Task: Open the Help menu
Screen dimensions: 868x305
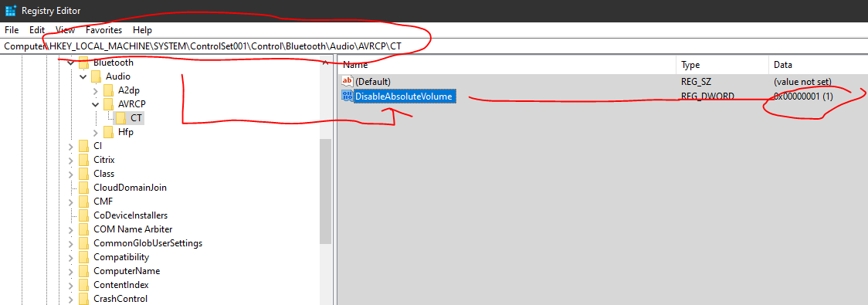Action: pos(142,30)
